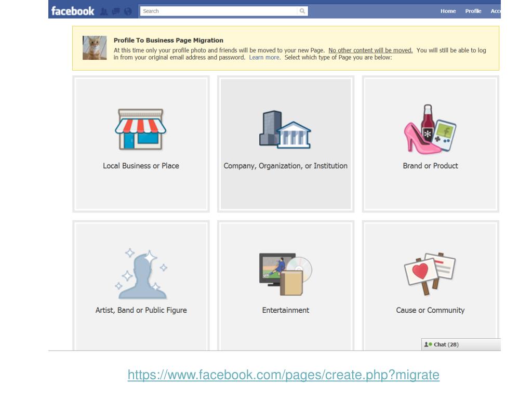Click the search magnifier button
532x399 pixels.
(x=302, y=11)
